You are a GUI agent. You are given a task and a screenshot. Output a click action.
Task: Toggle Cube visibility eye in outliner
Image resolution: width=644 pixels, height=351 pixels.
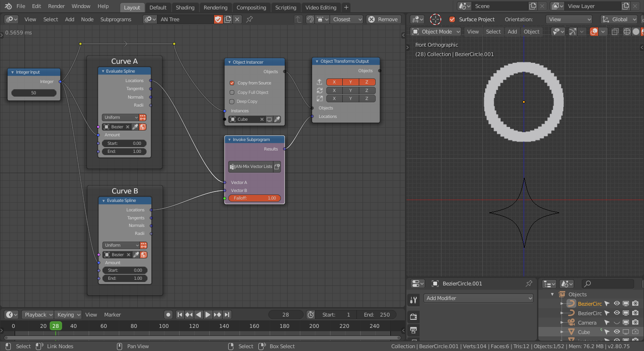(x=617, y=332)
